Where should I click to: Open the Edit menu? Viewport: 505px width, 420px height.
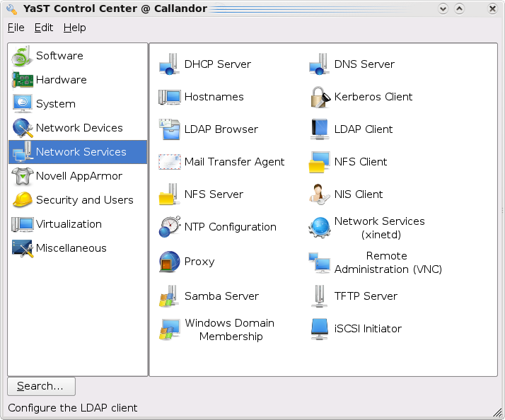pos(43,28)
